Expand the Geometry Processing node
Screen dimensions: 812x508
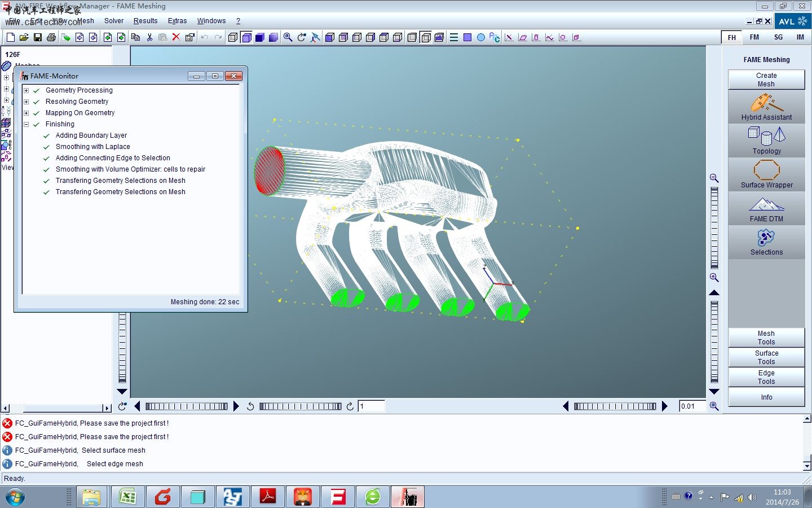click(26, 90)
